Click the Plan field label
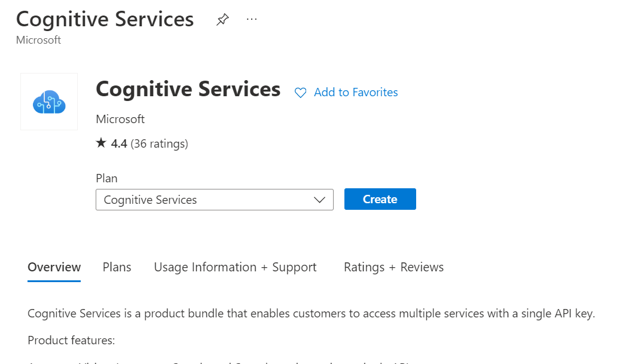The height and width of the screenshot is (364, 635). click(x=106, y=178)
